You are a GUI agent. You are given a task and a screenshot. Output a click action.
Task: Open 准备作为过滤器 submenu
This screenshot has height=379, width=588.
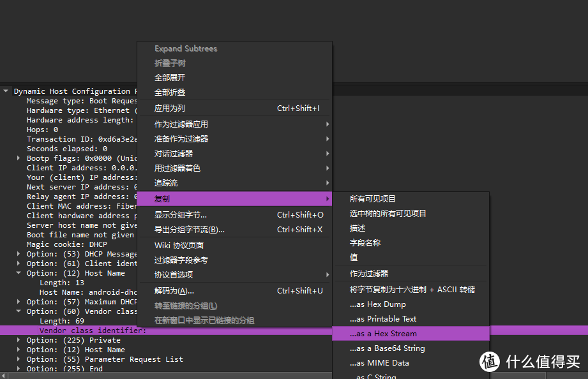pos(235,138)
